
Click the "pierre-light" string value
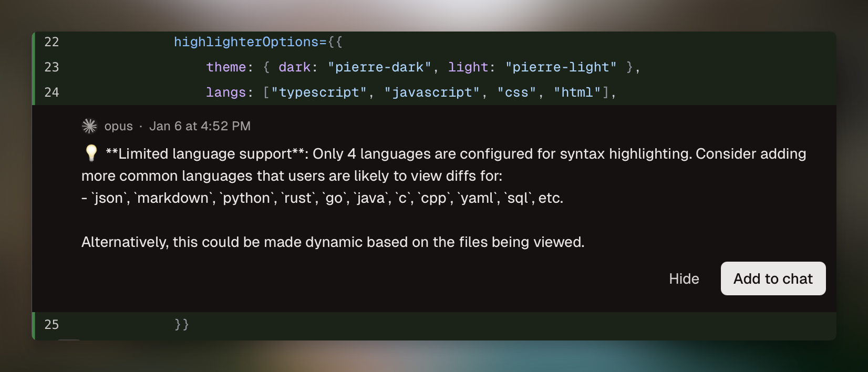tap(561, 67)
